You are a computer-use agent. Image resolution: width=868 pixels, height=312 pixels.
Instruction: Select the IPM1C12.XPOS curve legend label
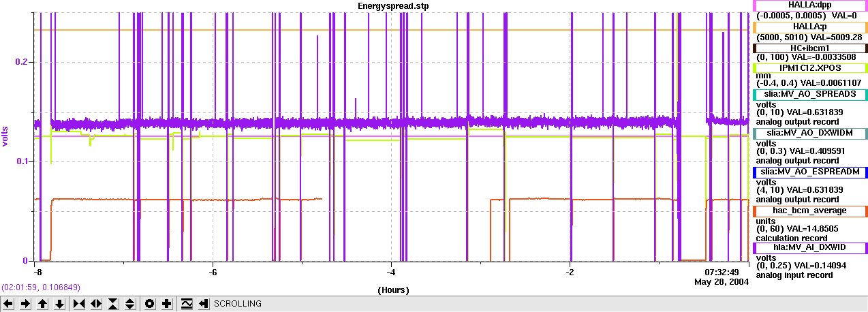809,68
